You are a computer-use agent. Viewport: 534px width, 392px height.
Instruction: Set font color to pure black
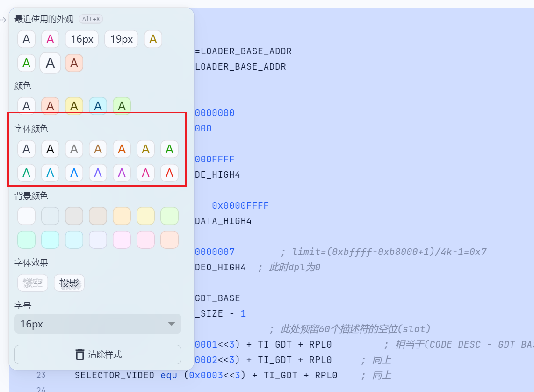coord(50,149)
